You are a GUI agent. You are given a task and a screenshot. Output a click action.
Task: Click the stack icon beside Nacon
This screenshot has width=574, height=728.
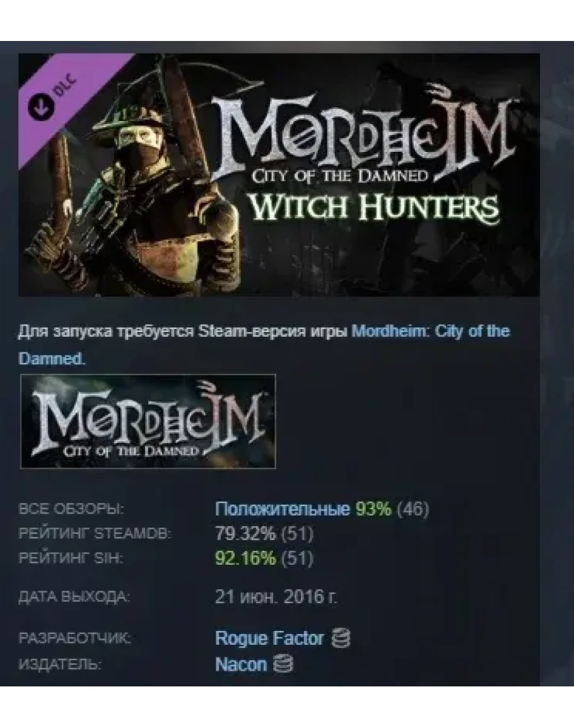point(283,664)
